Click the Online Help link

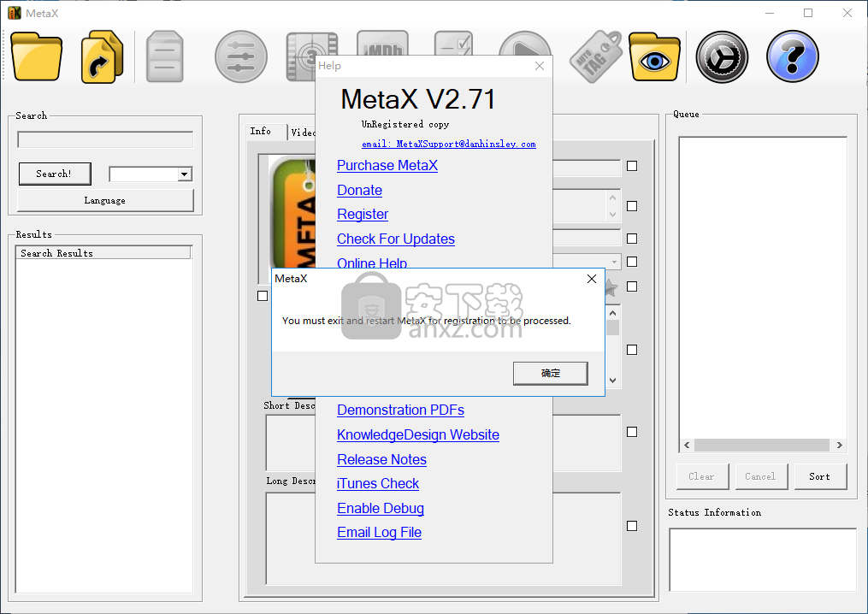[372, 263]
